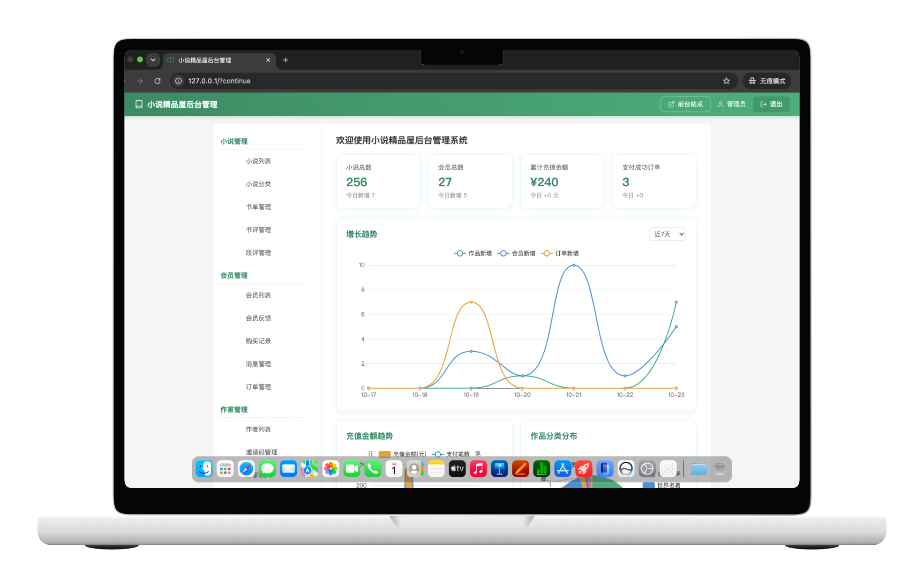The width and height of the screenshot is (924, 587).
Task: Reload the page with the refresh icon
Action: click(x=158, y=81)
